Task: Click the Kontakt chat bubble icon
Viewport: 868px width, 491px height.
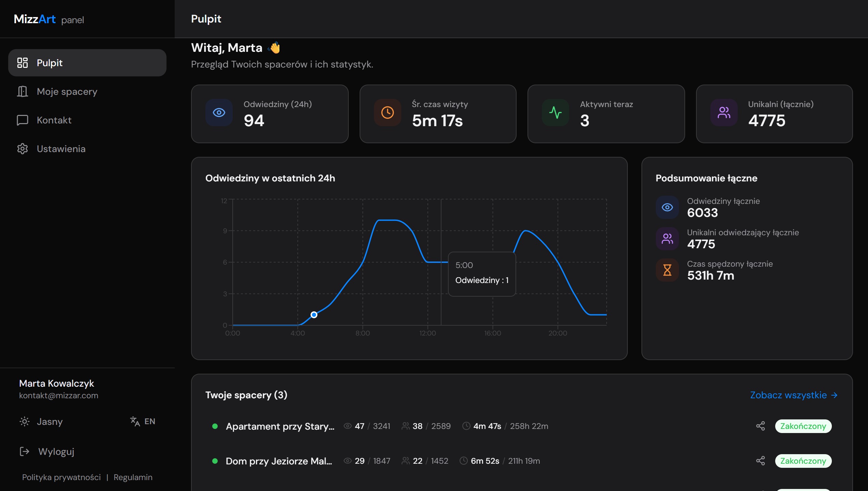Action: point(23,120)
